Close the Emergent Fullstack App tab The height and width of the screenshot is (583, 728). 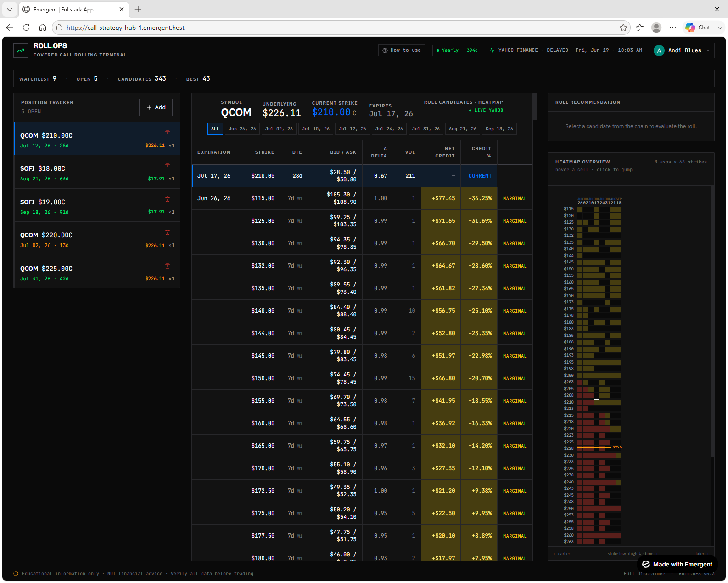click(122, 9)
